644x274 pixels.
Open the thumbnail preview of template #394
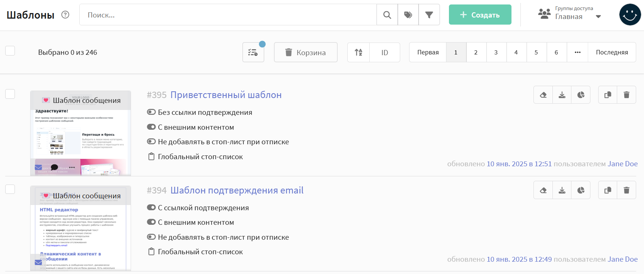point(80,228)
